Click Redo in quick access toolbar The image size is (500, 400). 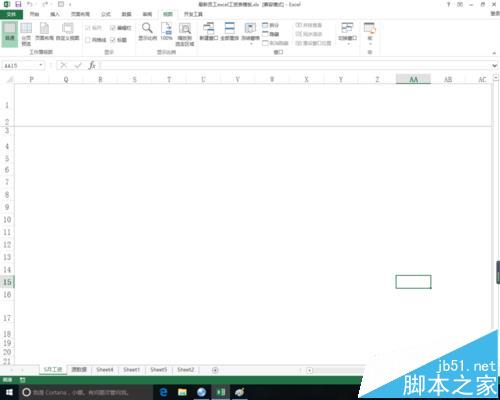45,4
